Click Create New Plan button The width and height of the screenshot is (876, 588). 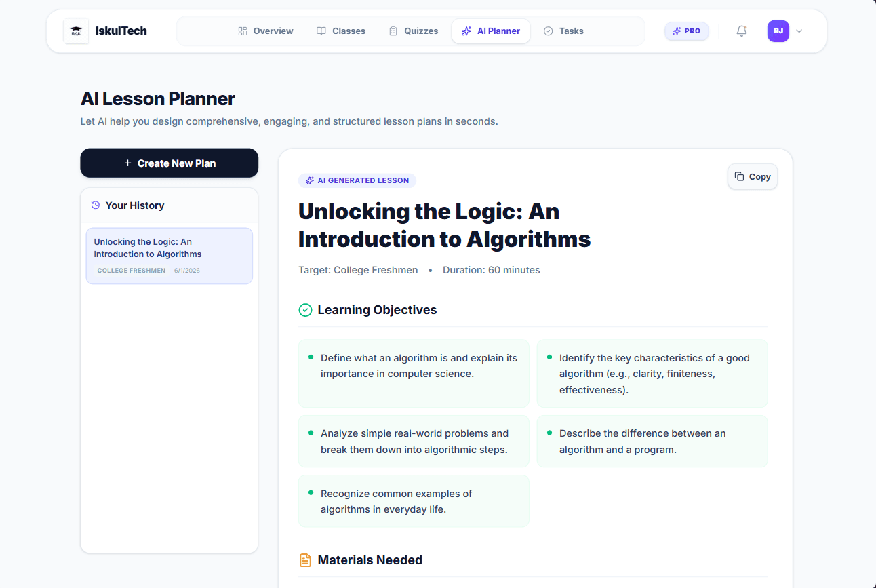pos(170,163)
